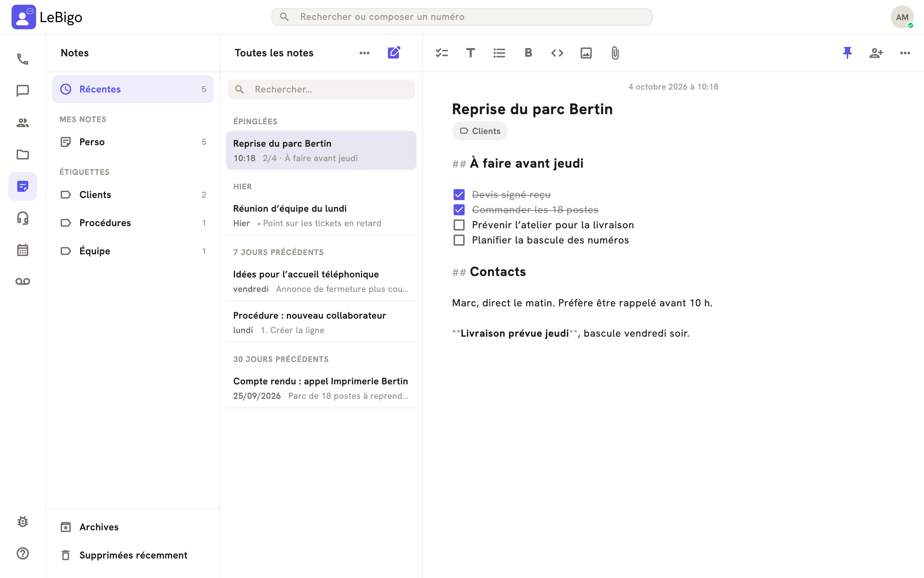Open 'Supprimées récemment' notes
Viewport: 924px width, 578px height.
click(x=132, y=555)
